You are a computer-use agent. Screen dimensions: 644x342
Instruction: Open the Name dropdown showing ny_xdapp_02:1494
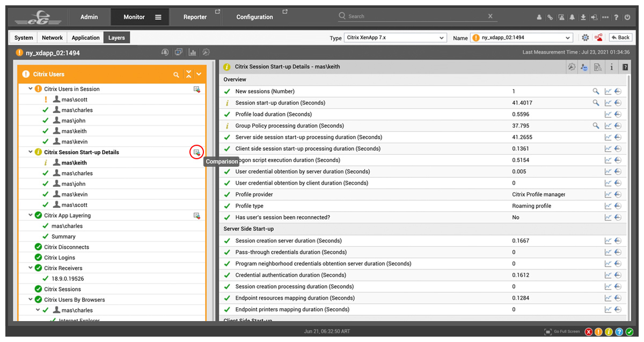[522, 38]
